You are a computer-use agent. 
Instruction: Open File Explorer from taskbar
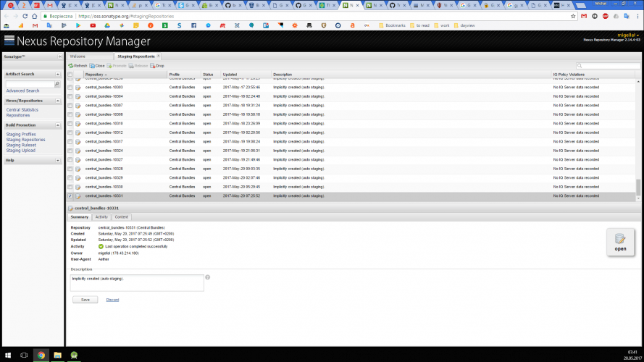pos(57,355)
